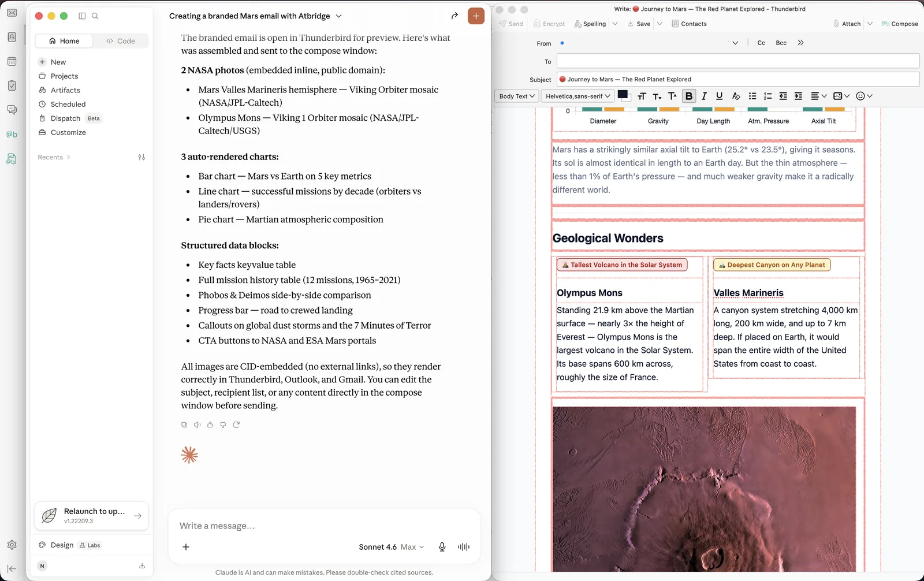
Task: Open Artifacts in Claude sidebar
Action: (x=65, y=90)
